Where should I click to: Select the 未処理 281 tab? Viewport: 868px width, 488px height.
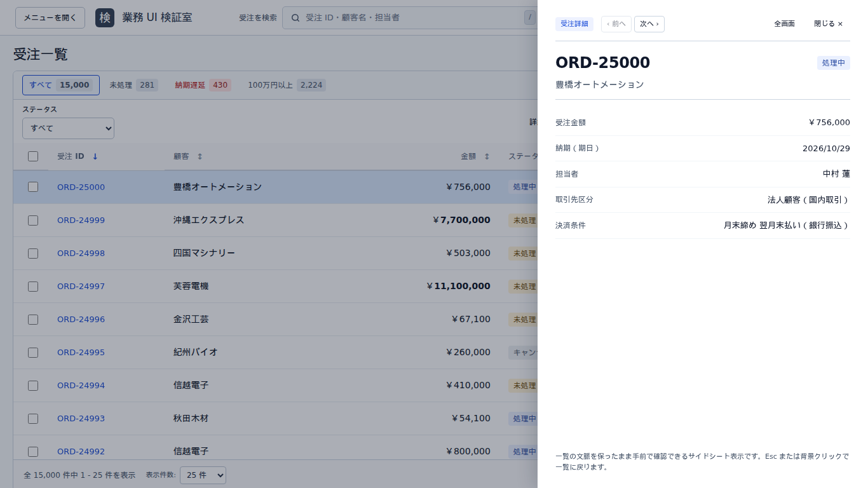133,85
